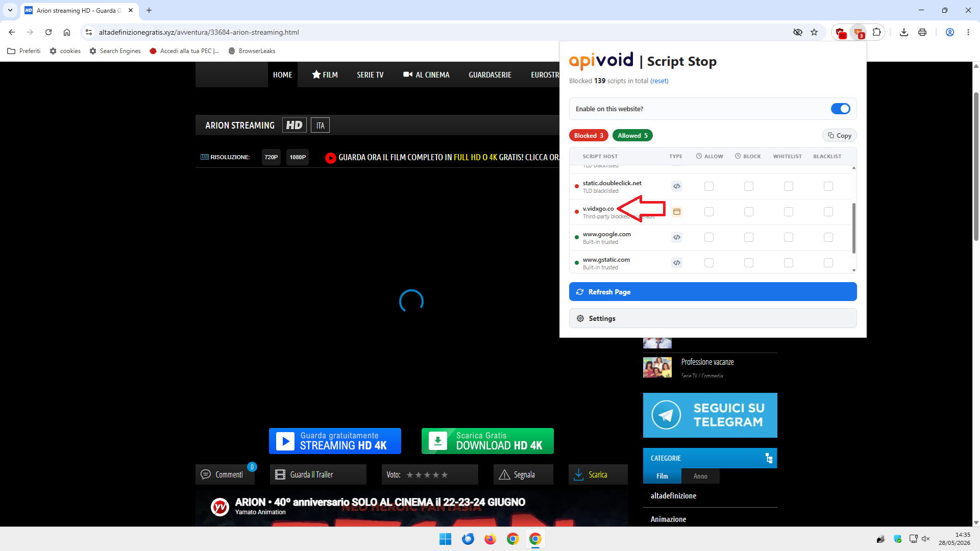
Task: Reload the page with the refresh icon
Action: [x=48, y=32]
